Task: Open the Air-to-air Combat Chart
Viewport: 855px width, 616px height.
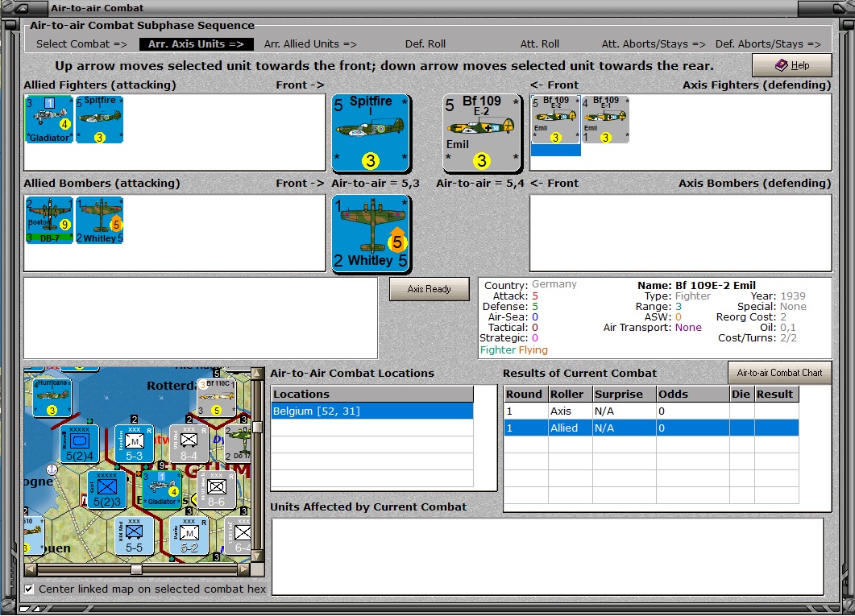Action: [779, 373]
